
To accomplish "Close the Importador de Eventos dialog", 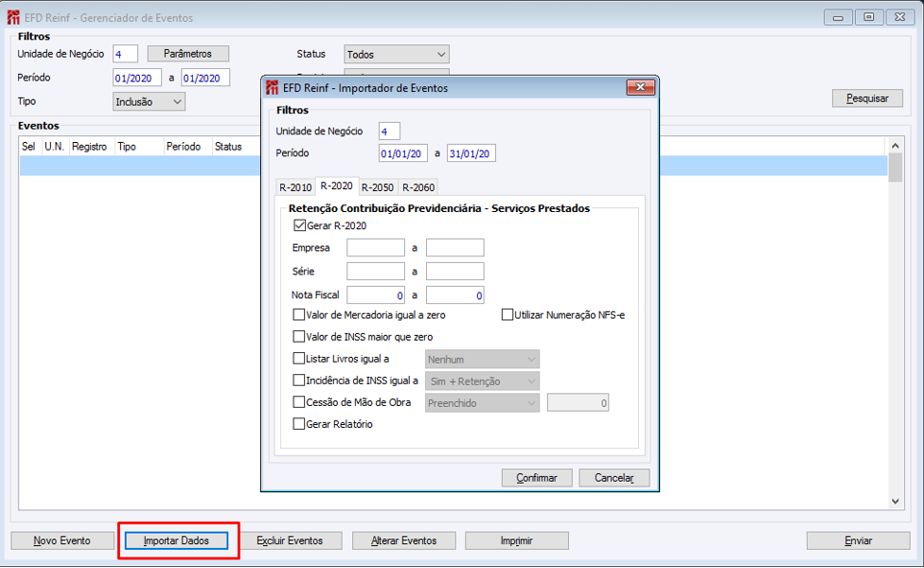I will coord(640,87).
